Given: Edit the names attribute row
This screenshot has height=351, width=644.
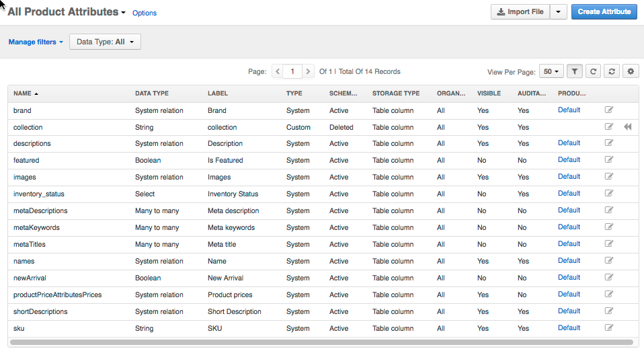Looking at the screenshot, I should (x=608, y=261).
